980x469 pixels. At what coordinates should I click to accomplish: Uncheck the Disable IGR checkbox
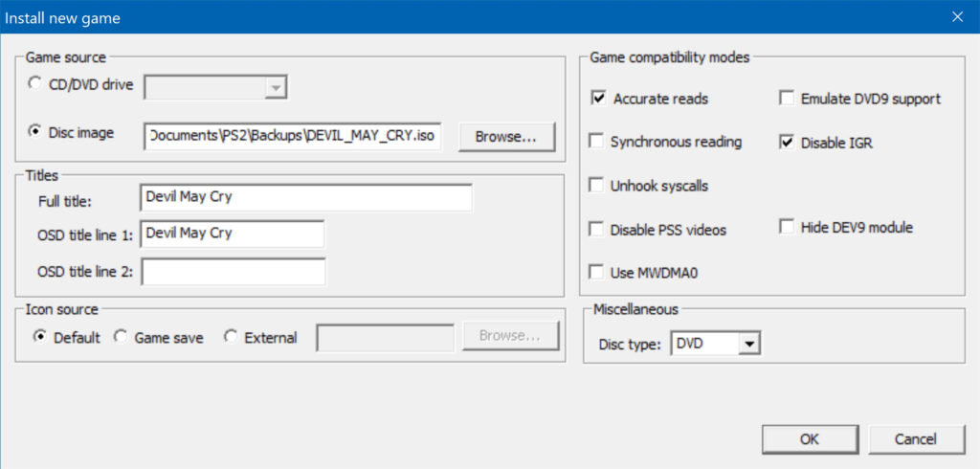coord(787,143)
